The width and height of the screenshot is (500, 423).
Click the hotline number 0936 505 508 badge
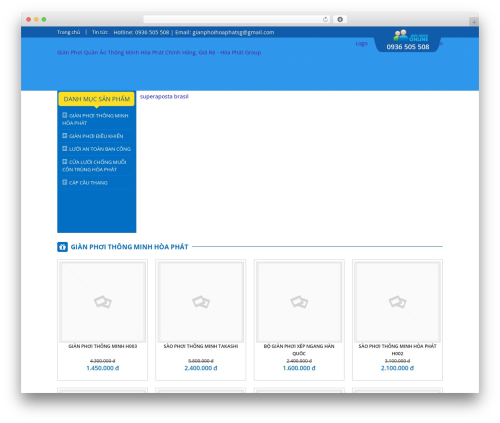[x=408, y=47]
